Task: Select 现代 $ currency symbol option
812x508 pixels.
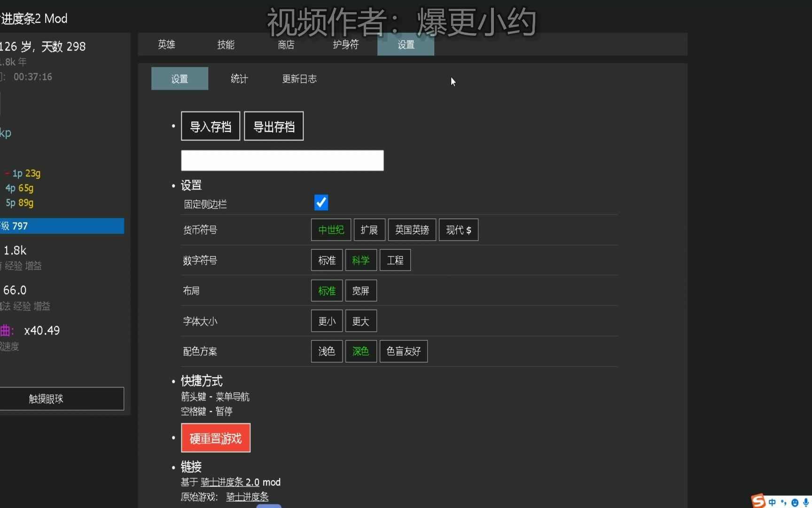Action: 459,230
